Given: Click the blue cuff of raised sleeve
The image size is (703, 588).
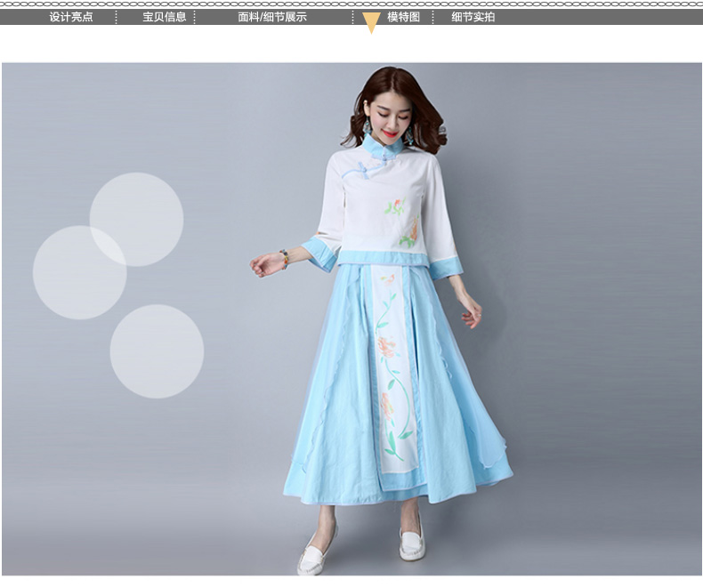Looking at the screenshot, I should (319, 254).
